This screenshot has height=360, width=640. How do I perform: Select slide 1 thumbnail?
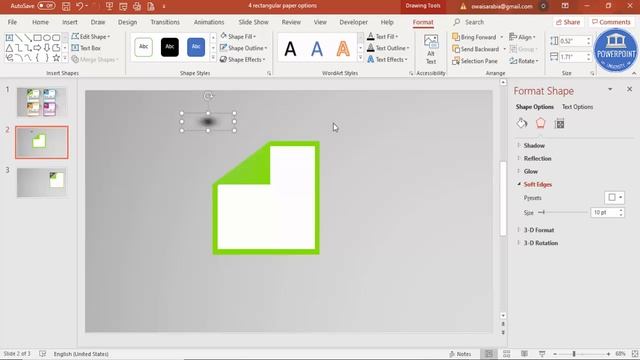pyautogui.click(x=41, y=102)
